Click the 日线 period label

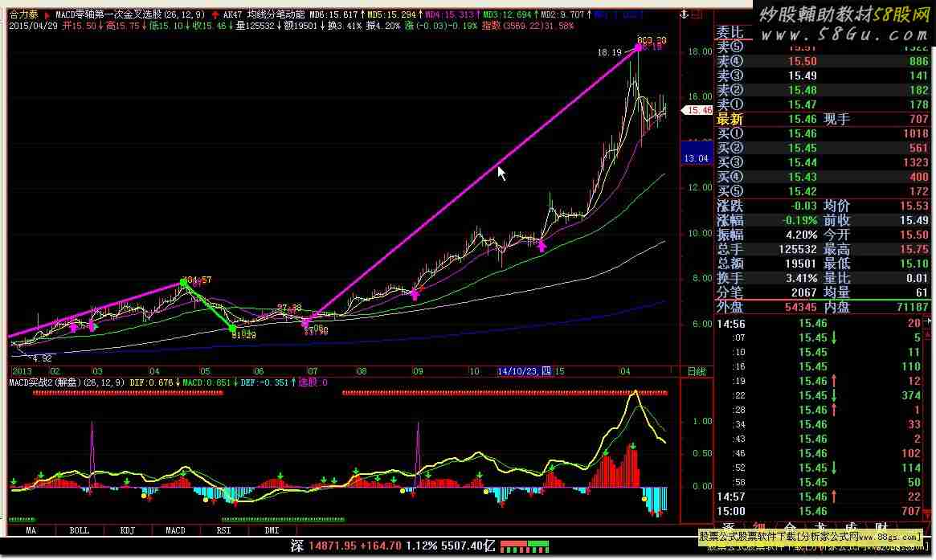coord(697,371)
